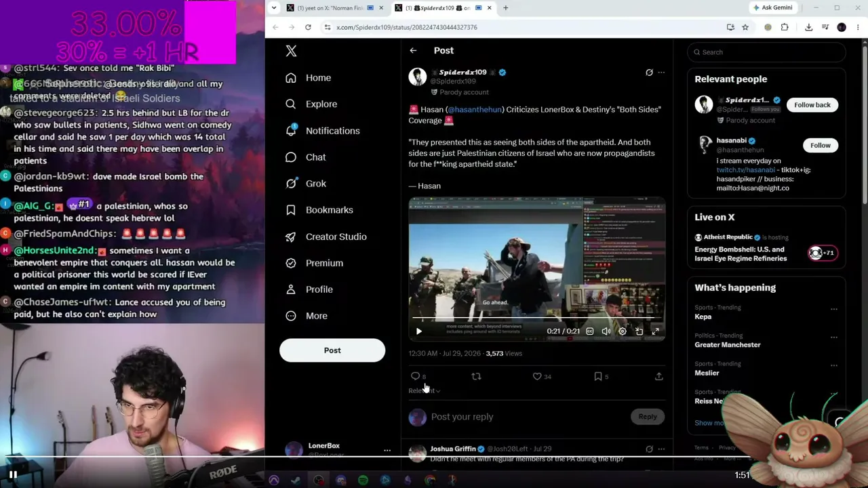The width and height of the screenshot is (868, 488).
Task: Open more options for Kepa trend
Action: (834, 309)
